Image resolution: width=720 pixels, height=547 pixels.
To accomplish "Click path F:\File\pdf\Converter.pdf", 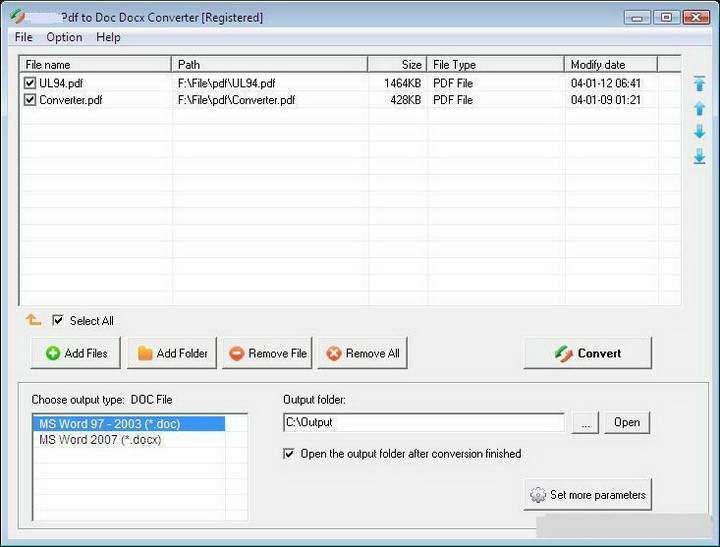I will coord(236,100).
